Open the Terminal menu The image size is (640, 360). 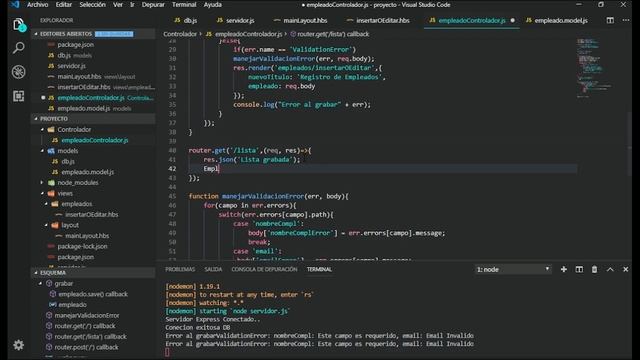[x=184, y=4]
